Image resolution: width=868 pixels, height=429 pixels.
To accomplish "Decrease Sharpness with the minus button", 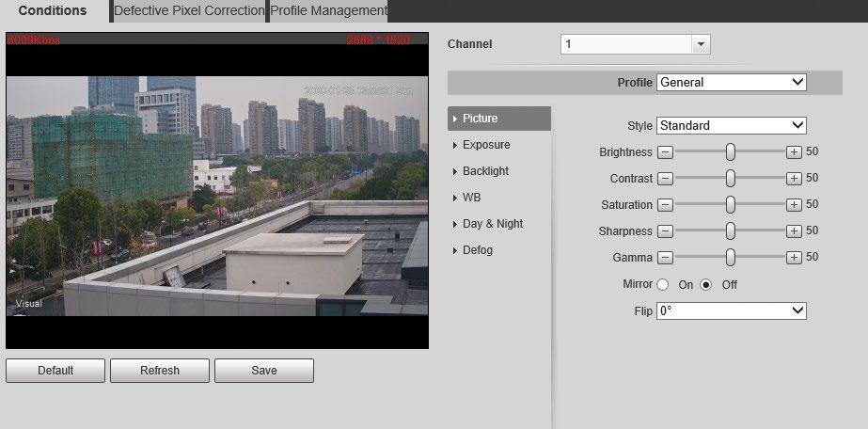I will 666,230.
